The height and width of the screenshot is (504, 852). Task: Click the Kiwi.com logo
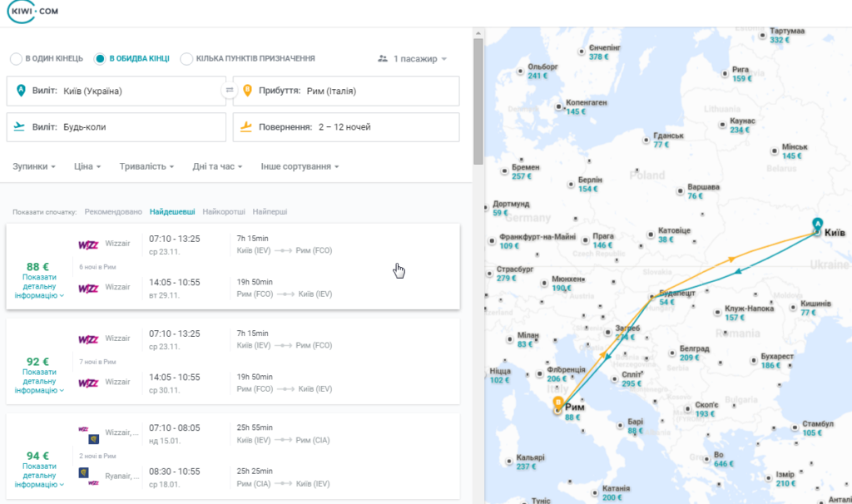(x=32, y=12)
